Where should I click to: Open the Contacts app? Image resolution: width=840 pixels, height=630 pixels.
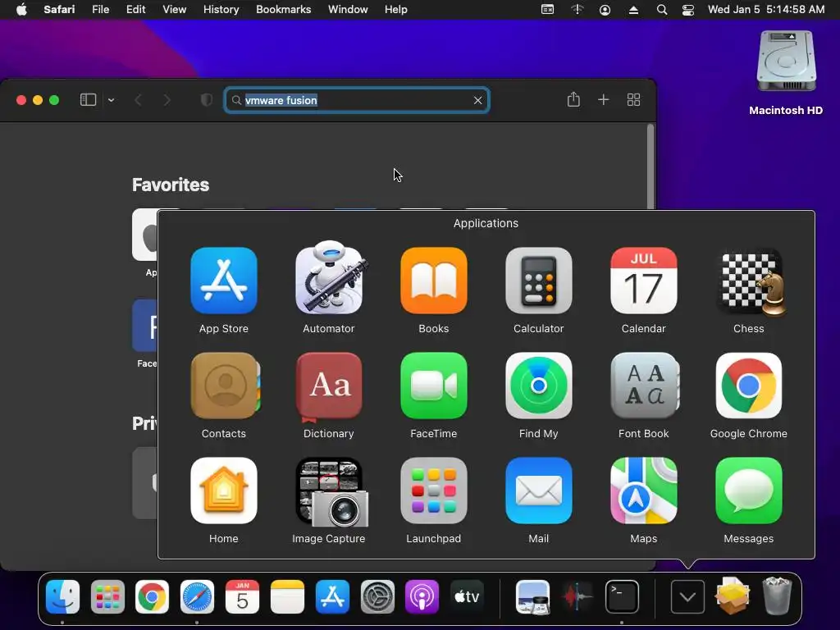point(225,386)
